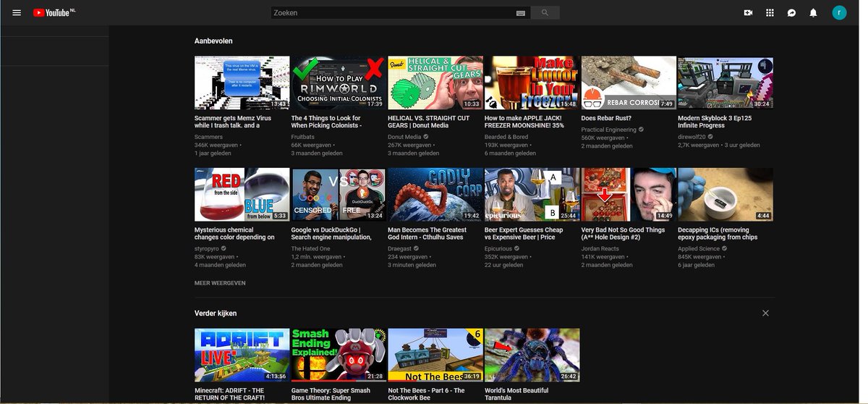Image resolution: width=868 pixels, height=404 pixels.
Task: Open the styropyro channel link
Action: 207,248
